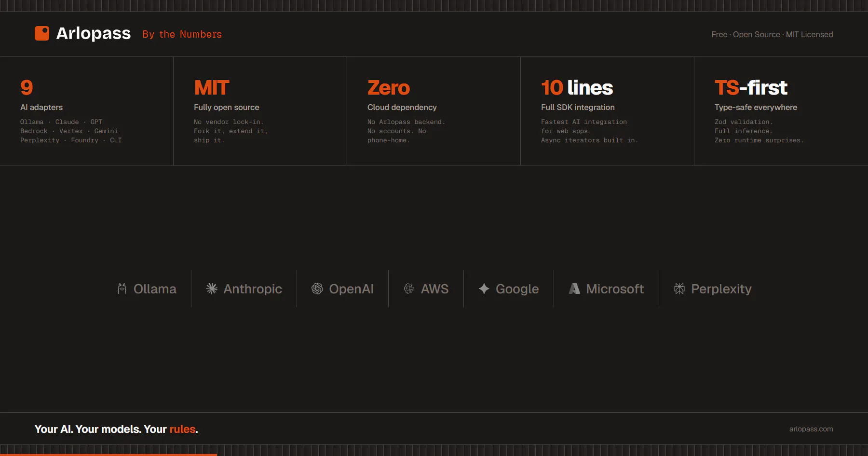868x456 pixels.
Task: Click the Arlopass brand name
Action: pyautogui.click(x=94, y=33)
